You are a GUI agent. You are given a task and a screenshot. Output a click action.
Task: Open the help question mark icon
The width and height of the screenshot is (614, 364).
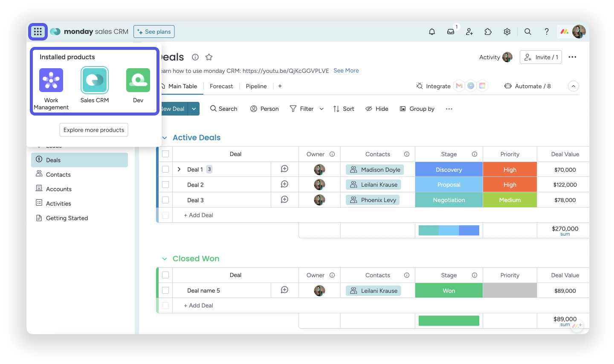click(x=547, y=32)
